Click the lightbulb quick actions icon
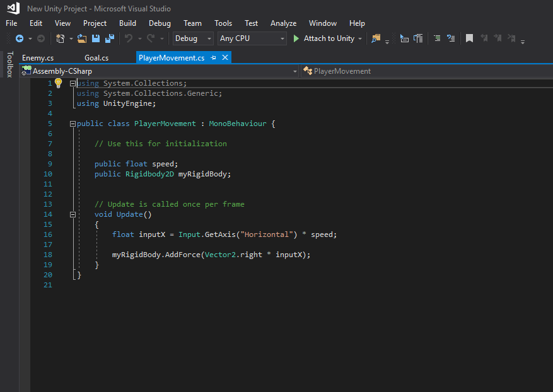The width and height of the screenshot is (553, 392). (59, 83)
